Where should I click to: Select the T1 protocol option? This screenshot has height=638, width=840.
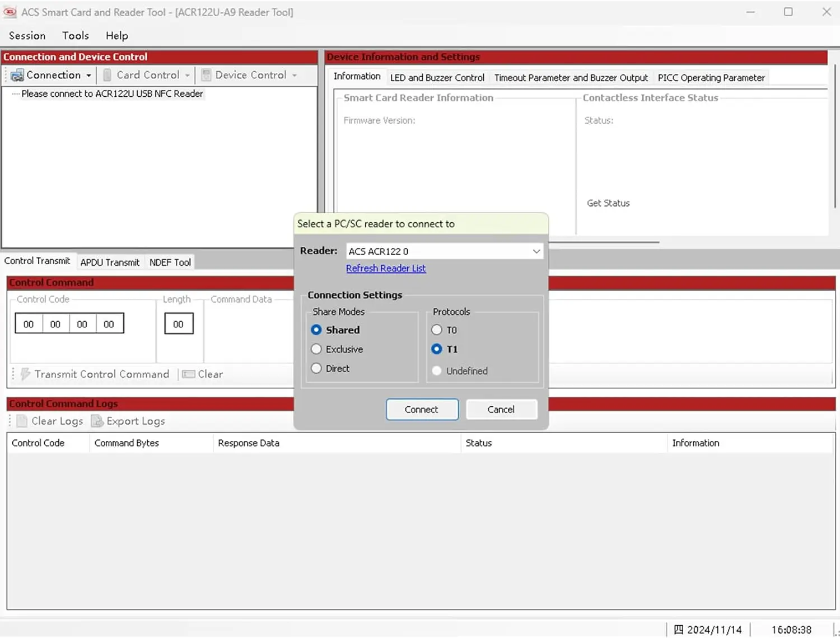(x=437, y=349)
